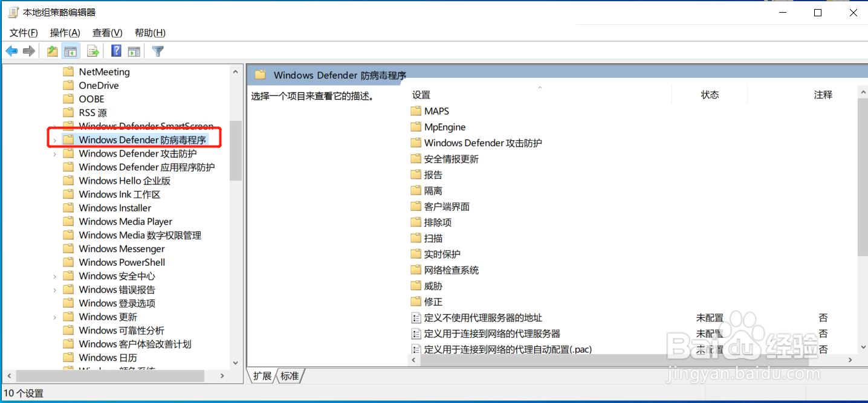
Task: Select RSS 源 in the tree
Action: pyautogui.click(x=92, y=113)
